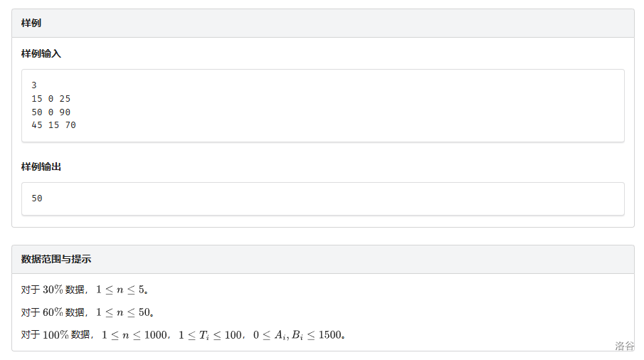This screenshot has width=644, height=360.
Task: Click the line '15 0 25'
Action: 51,99
